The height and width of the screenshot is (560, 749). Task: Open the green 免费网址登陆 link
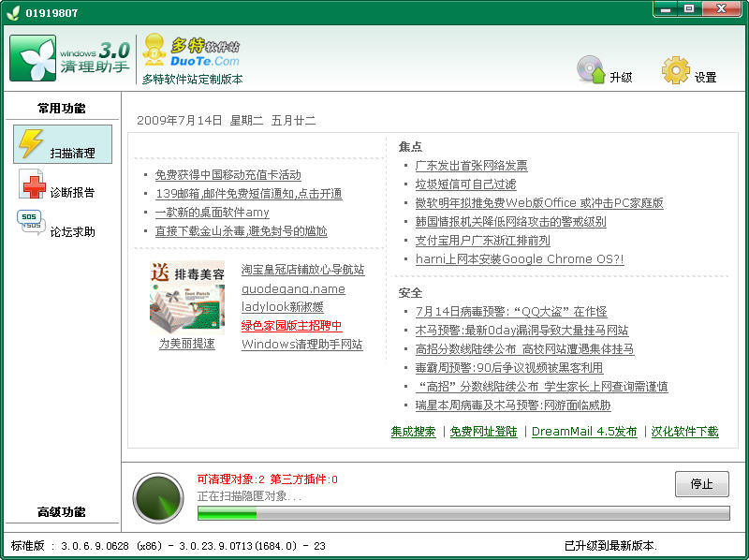click(483, 432)
